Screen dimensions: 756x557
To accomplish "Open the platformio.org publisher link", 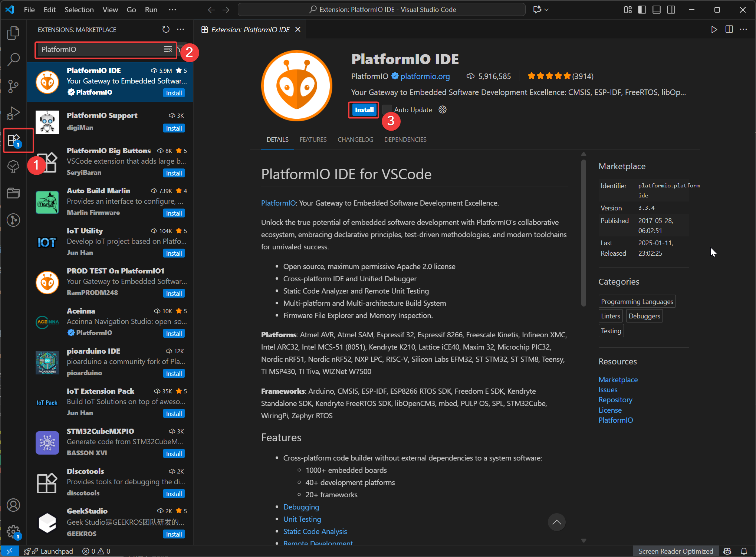I will click(x=425, y=76).
